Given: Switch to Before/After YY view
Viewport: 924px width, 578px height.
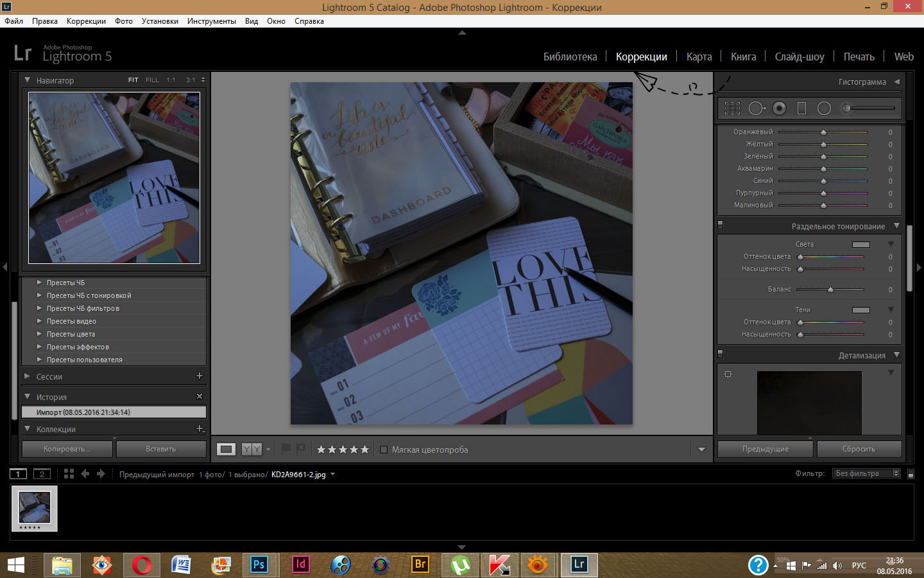Looking at the screenshot, I should point(252,450).
